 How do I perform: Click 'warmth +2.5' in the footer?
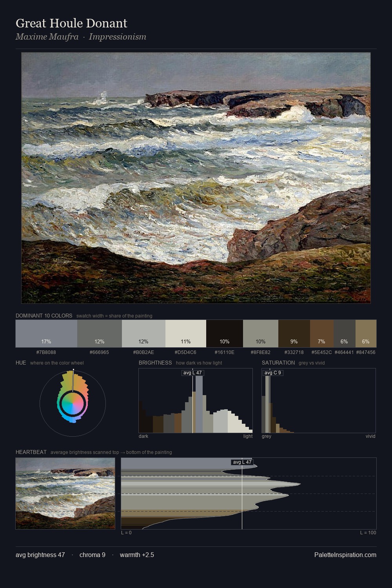(137, 555)
